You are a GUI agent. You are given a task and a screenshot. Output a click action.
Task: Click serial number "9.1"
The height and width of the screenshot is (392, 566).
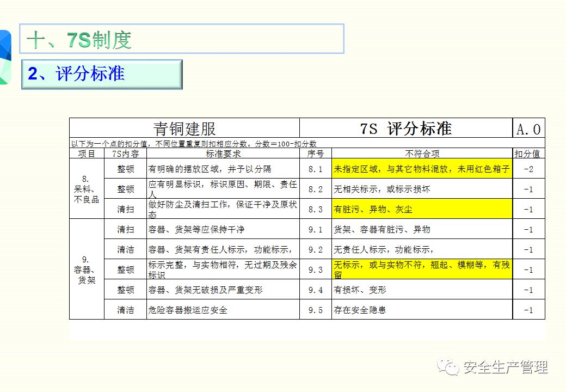tap(316, 230)
